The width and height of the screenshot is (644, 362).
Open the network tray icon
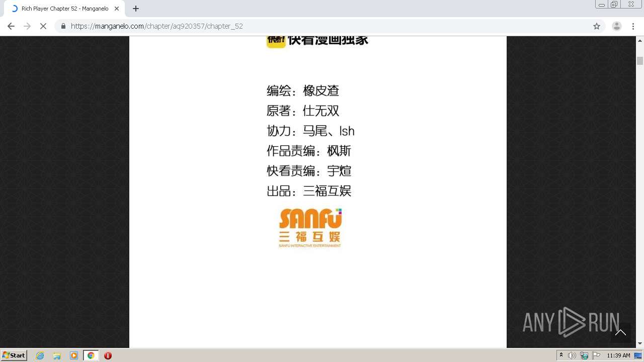tap(584, 355)
